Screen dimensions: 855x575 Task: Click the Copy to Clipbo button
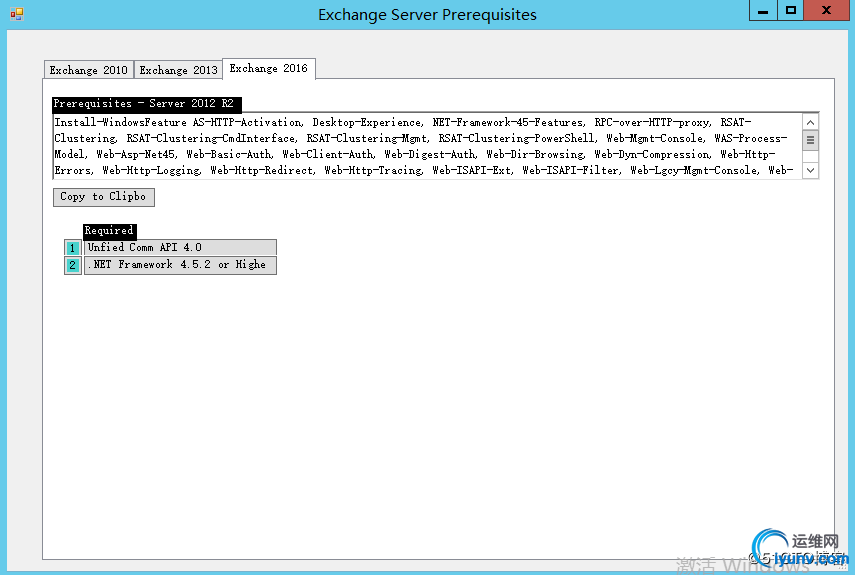pos(104,197)
